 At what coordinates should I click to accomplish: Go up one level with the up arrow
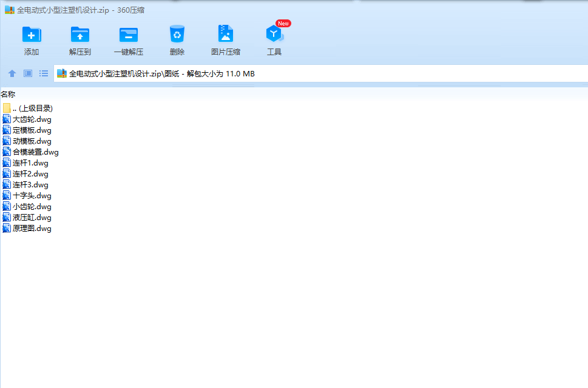click(x=12, y=73)
